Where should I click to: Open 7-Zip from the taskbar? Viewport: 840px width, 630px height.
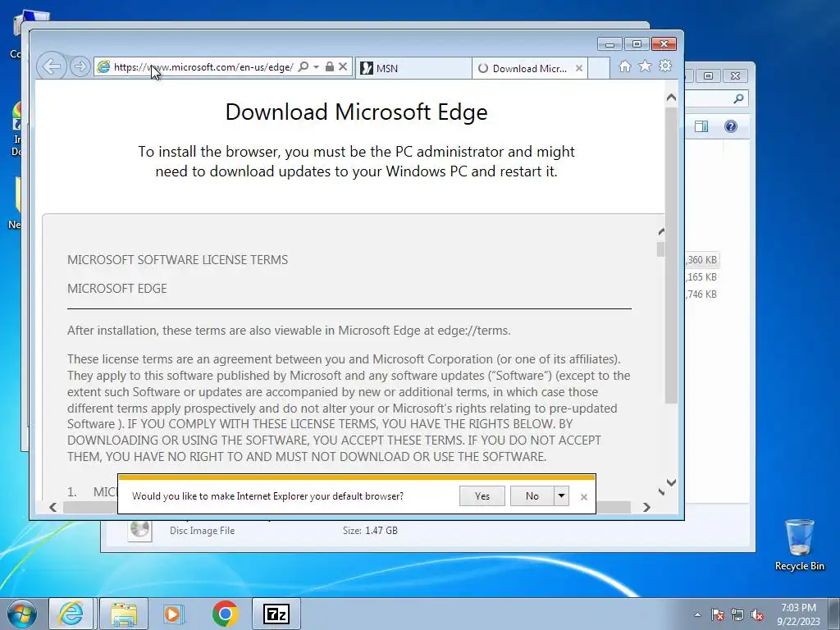point(276,614)
